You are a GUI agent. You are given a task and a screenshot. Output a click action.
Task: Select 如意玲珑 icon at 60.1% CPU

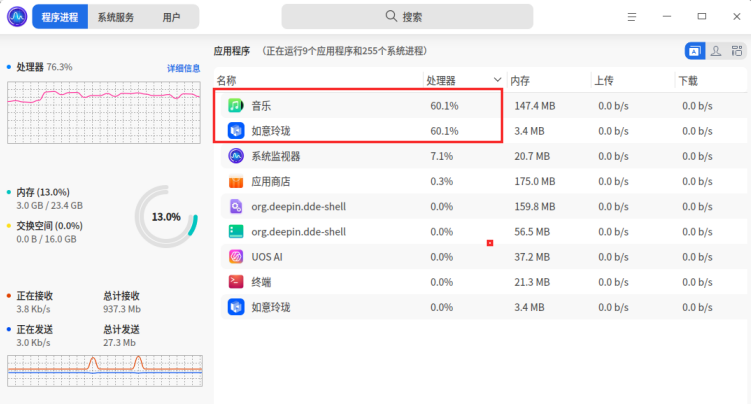click(x=236, y=131)
